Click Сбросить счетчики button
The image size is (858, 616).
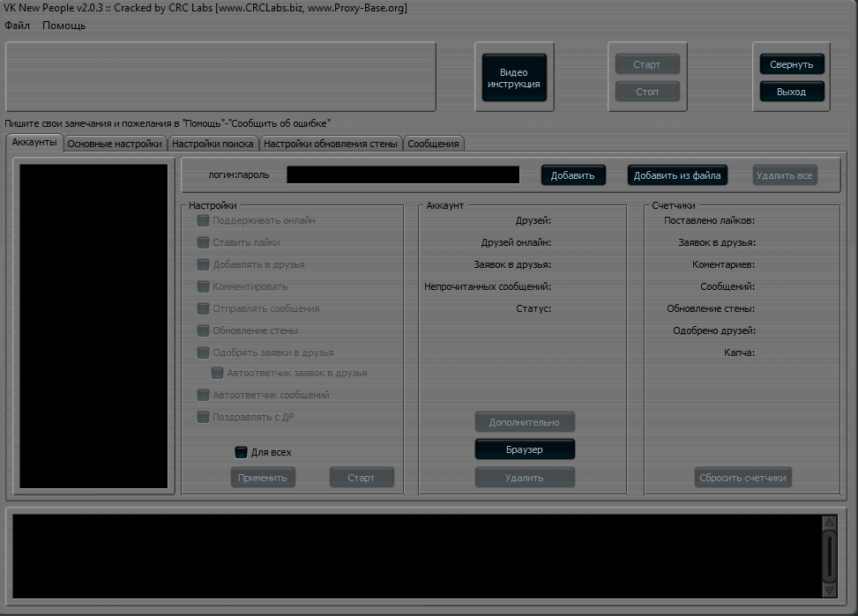click(x=742, y=478)
